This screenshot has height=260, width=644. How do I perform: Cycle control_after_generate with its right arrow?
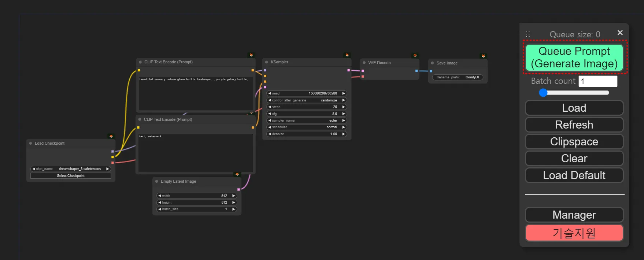click(x=344, y=100)
